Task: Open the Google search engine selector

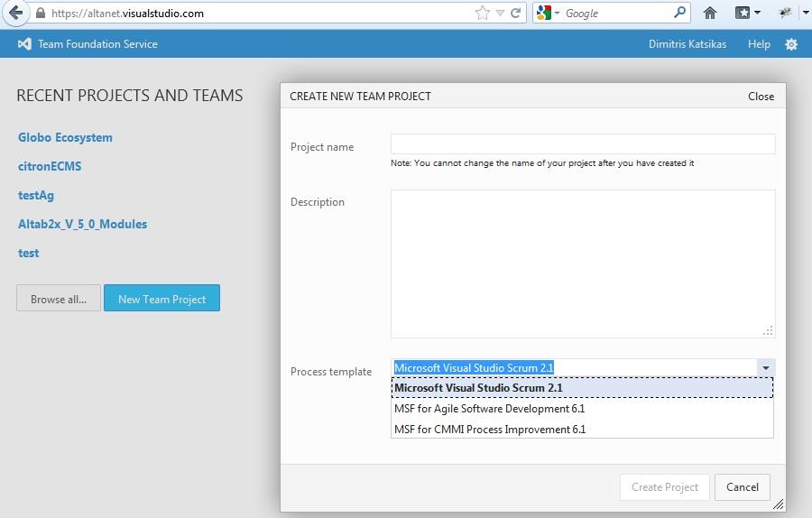Action: [548, 13]
